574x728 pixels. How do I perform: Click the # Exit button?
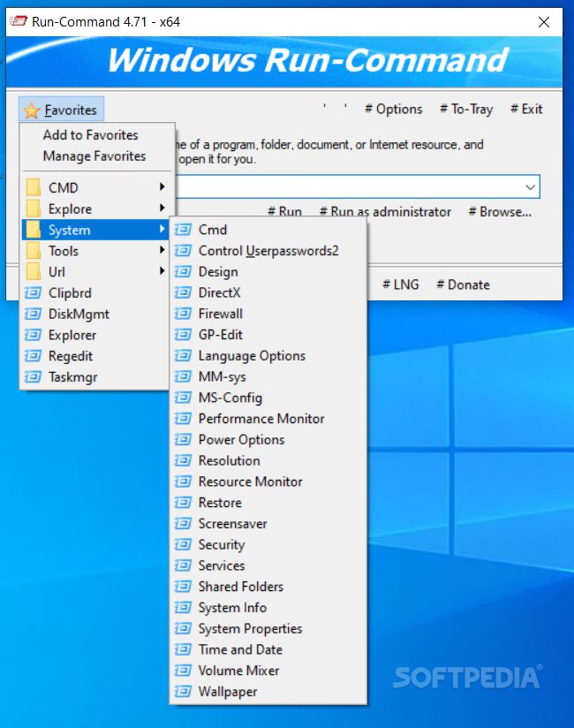tap(526, 109)
